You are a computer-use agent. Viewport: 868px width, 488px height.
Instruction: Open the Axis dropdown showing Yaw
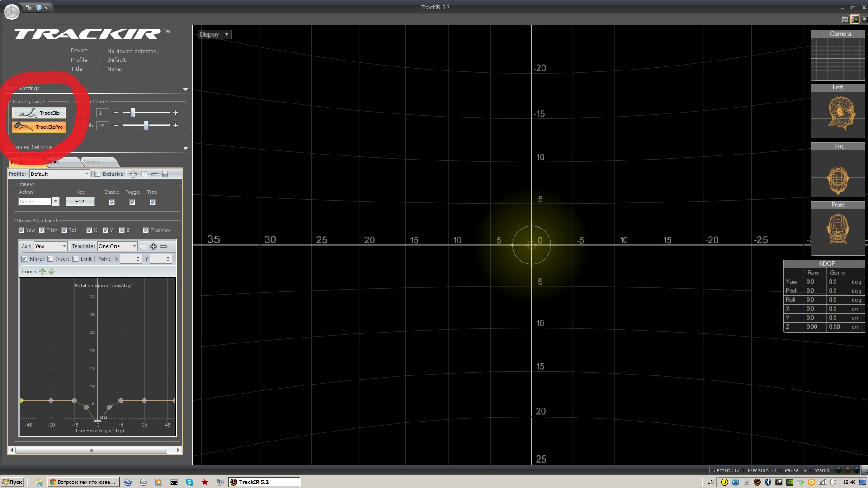coord(51,246)
